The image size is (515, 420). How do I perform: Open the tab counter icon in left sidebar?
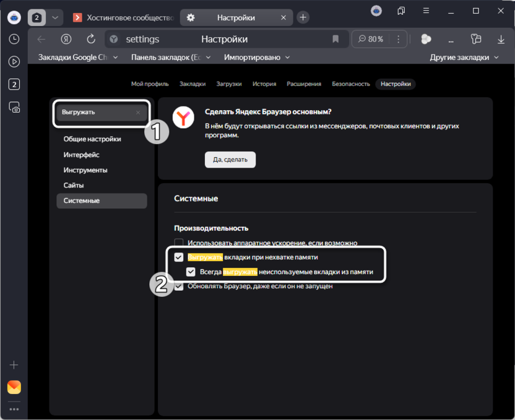(14, 85)
